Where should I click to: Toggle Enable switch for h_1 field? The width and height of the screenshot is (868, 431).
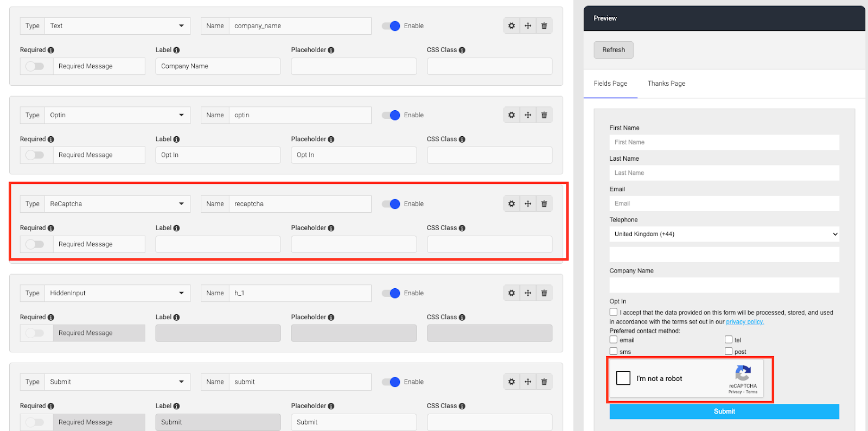[x=391, y=293]
